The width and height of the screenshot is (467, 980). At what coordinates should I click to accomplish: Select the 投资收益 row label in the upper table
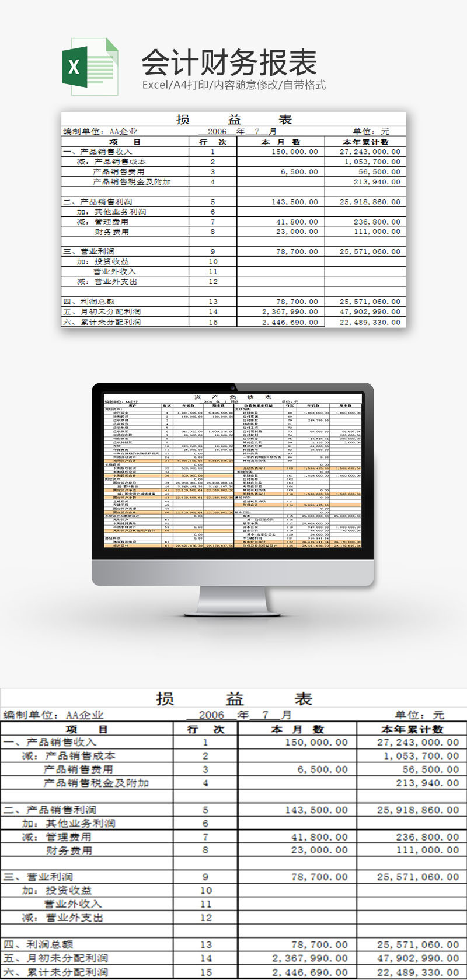click(x=111, y=261)
